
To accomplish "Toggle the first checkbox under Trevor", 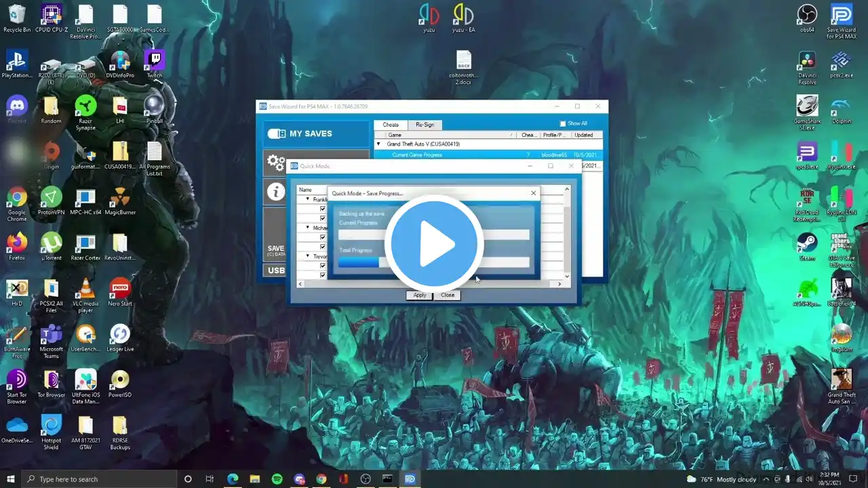I will (323, 266).
